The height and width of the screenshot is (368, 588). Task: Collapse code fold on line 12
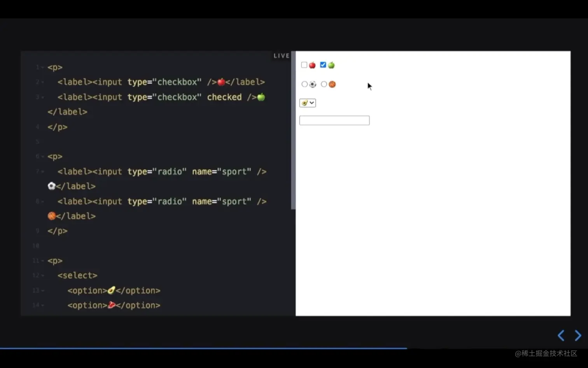click(x=42, y=276)
